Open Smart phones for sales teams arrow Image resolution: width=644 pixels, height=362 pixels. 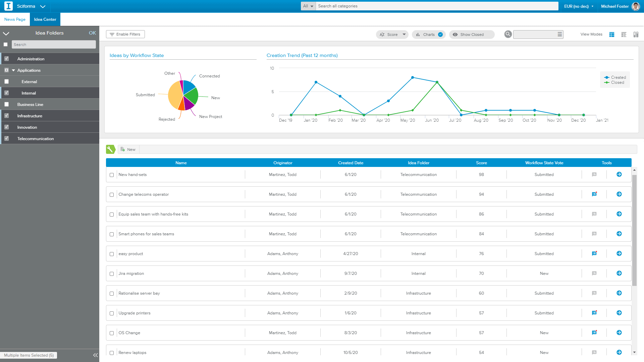(x=619, y=234)
